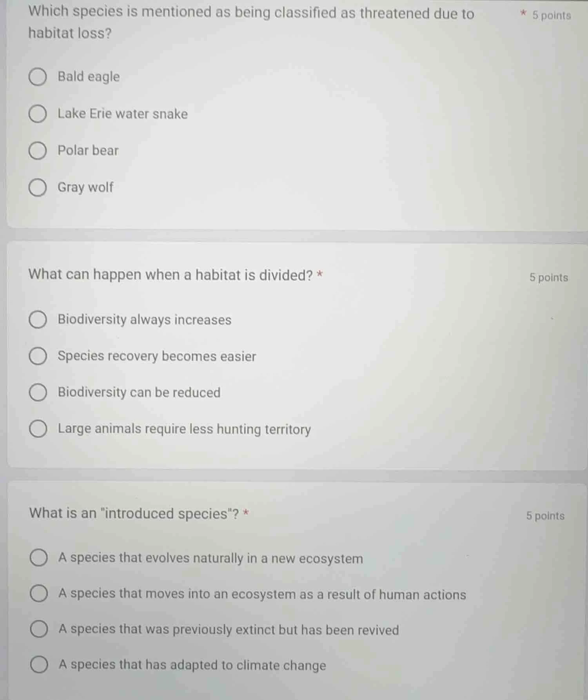Screen dimensions: 588x700
Task: Select Biodiversity can be reduced
Action: [x=38, y=392]
